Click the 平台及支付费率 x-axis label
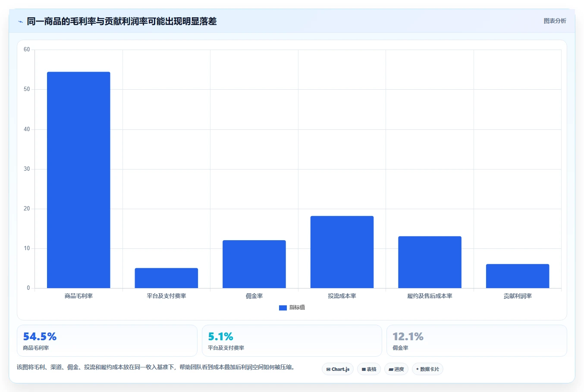This screenshot has height=392, width=584. coord(166,296)
